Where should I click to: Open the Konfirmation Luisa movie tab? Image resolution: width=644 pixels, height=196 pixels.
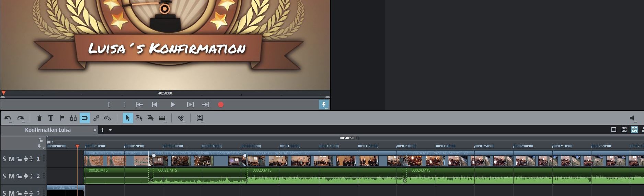[x=48, y=130]
